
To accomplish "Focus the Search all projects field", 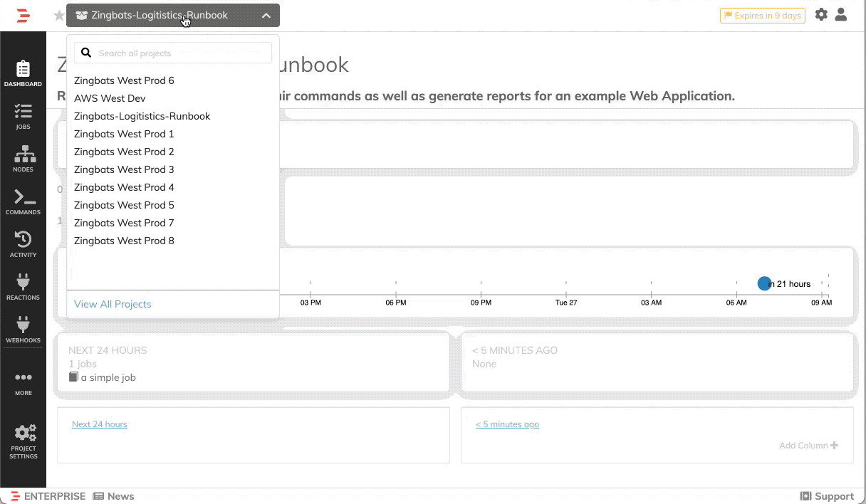I will click(x=182, y=53).
